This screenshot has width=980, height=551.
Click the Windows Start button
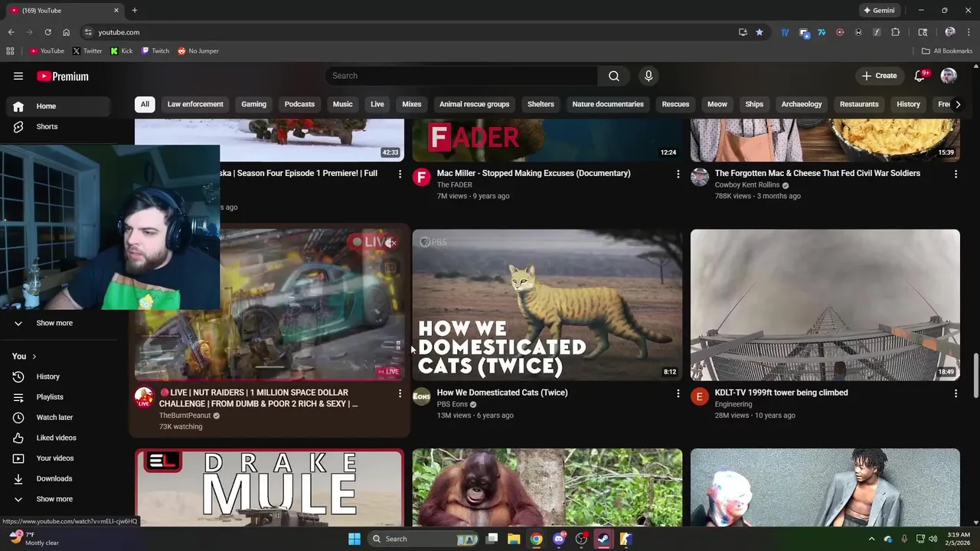pyautogui.click(x=354, y=539)
